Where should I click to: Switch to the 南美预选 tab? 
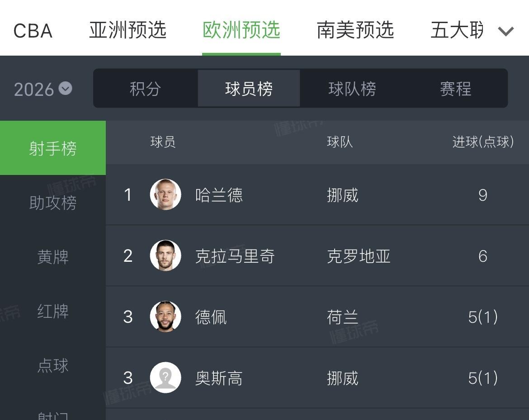pyautogui.click(x=355, y=30)
